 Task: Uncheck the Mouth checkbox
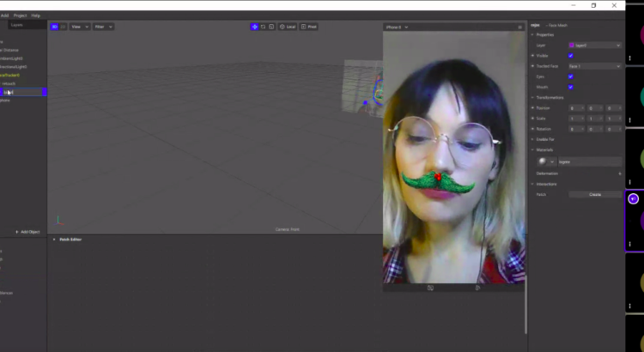pos(571,87)
